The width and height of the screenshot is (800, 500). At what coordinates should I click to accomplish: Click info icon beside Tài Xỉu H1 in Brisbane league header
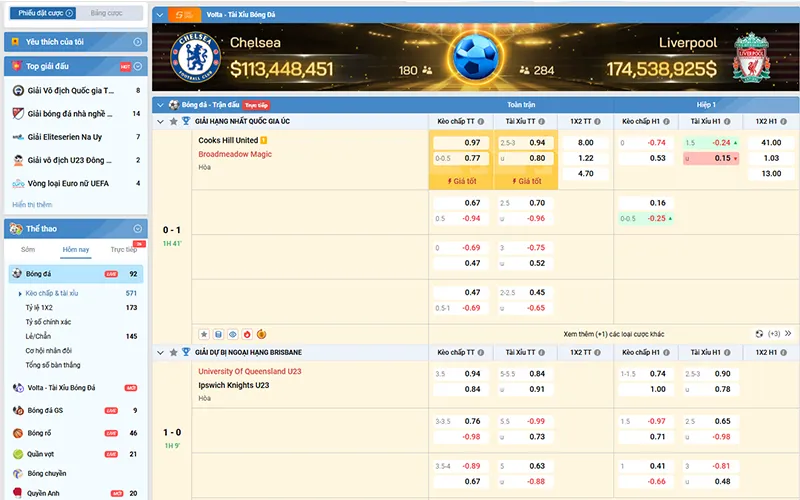click(x=727, y=352)
